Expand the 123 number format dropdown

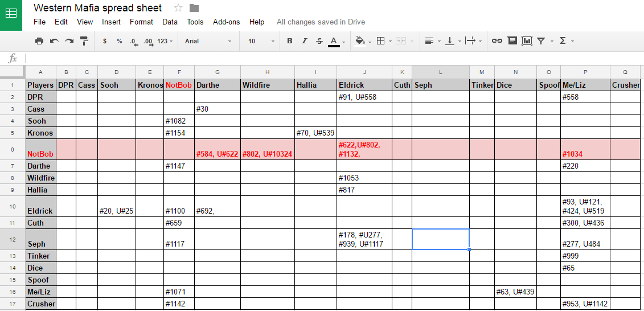(x=165, y=41)
